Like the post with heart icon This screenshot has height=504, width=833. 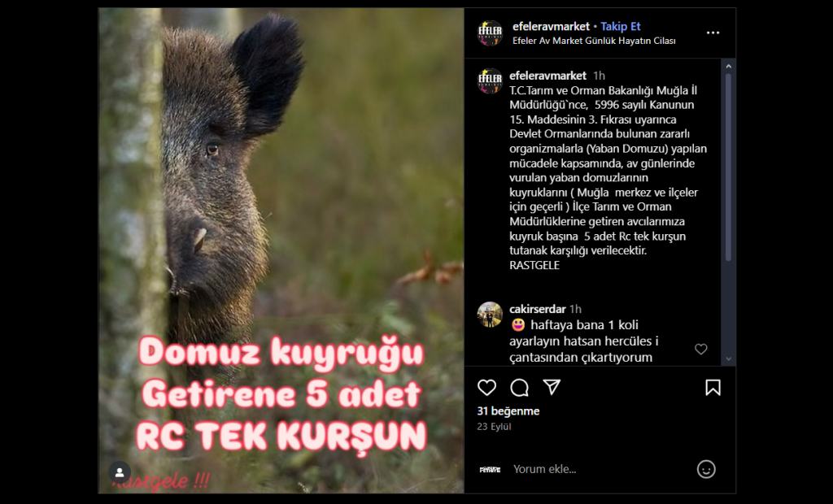[x=486, y=388]
